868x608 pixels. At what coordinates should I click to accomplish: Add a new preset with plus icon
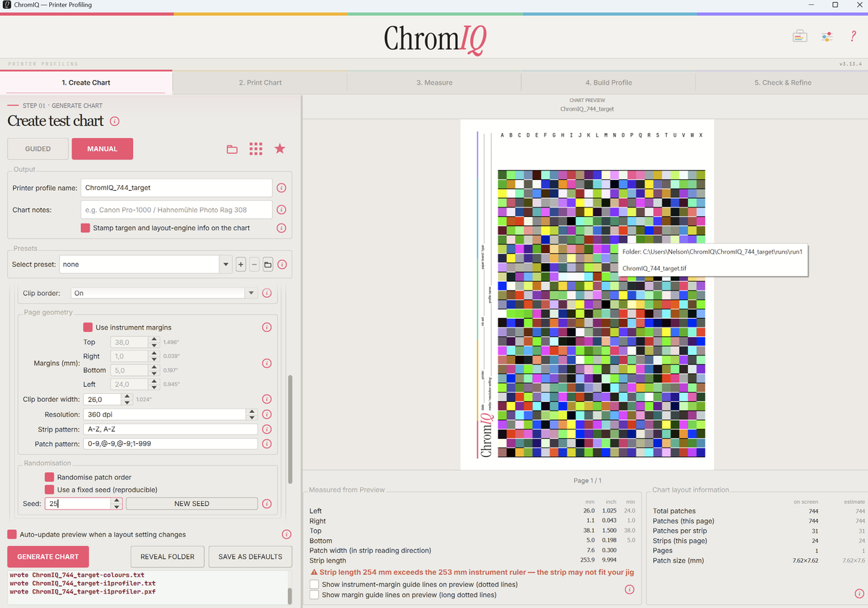[x=241, y=265]
